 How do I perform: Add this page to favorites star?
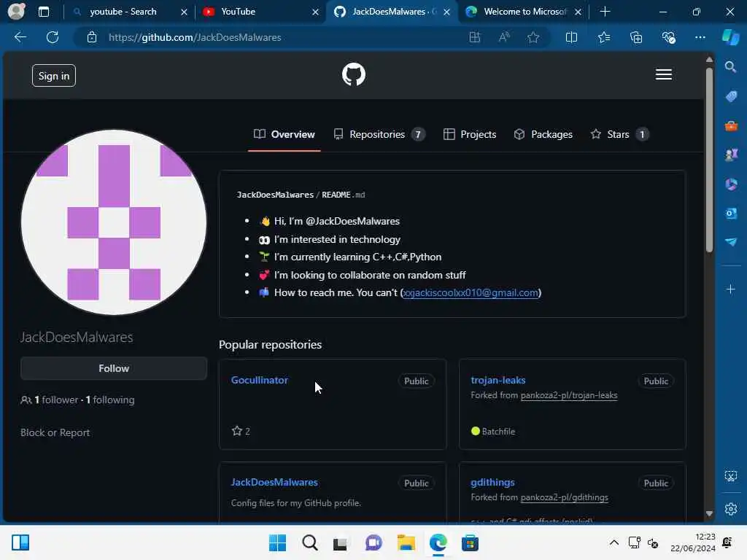point(533,37)
